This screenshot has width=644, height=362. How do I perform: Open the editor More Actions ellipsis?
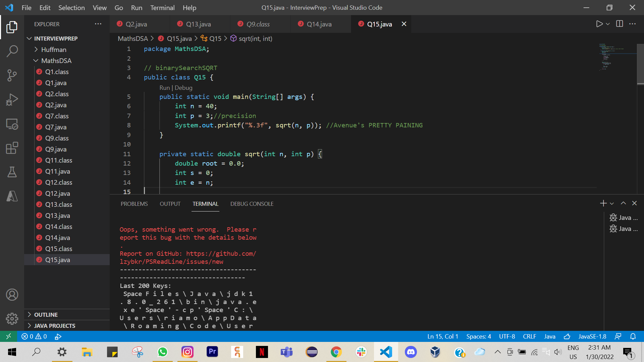click(x=632, y=24)
